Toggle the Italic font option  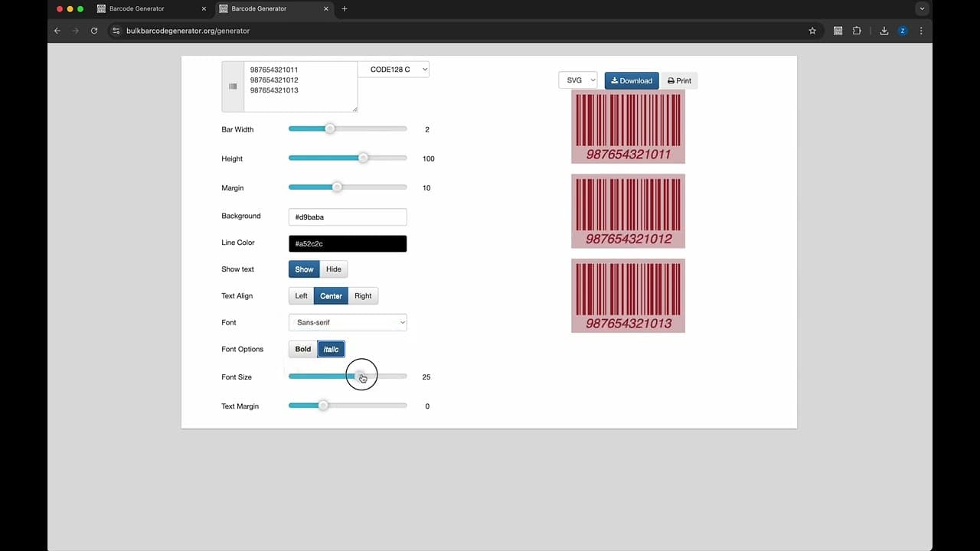(x=332, y=349)
